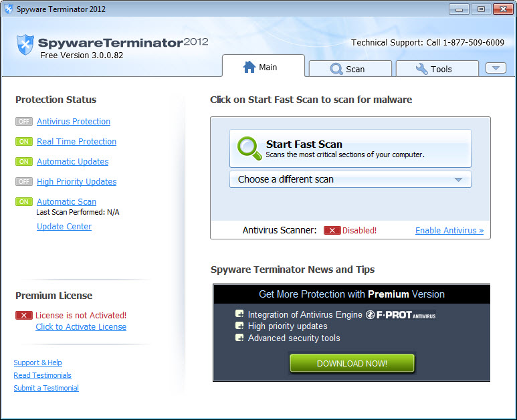Click bullet icon next to Advanced security tools
The width and height of the screenshot is (517, 420).
239,338
